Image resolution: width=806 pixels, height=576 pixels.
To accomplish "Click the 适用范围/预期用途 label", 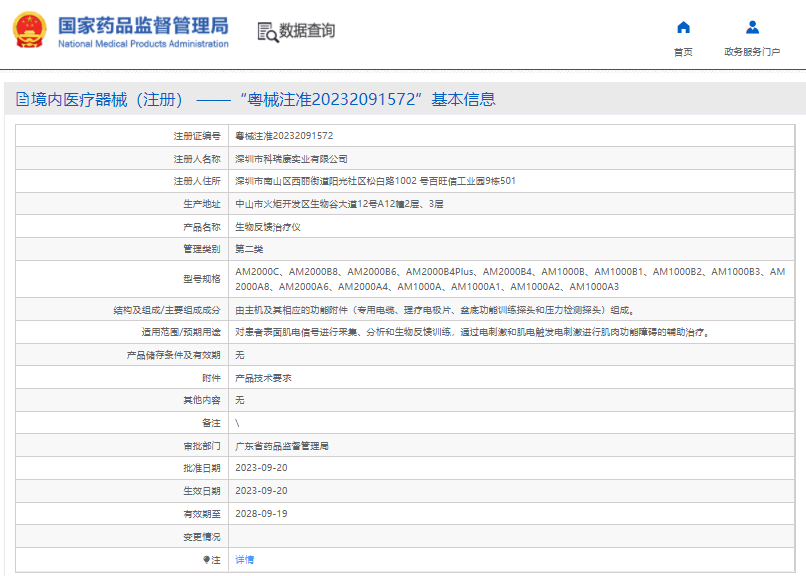I will [181, 332].
